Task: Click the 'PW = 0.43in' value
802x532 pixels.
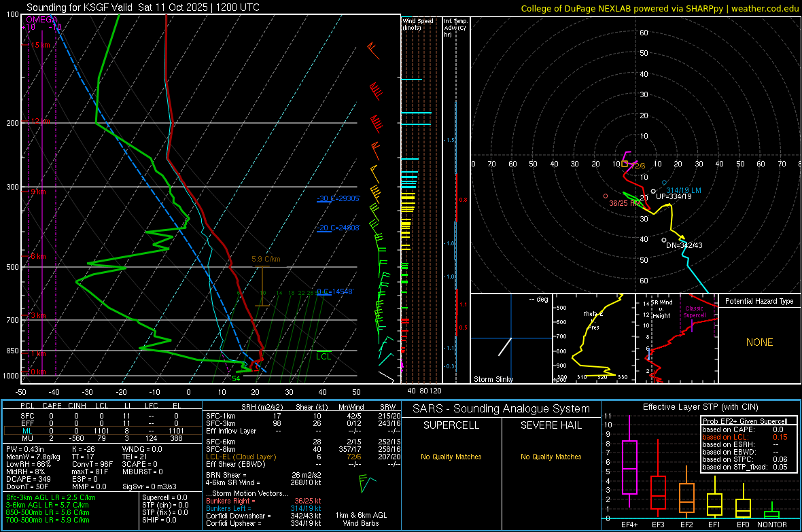Action: (25, 449)
